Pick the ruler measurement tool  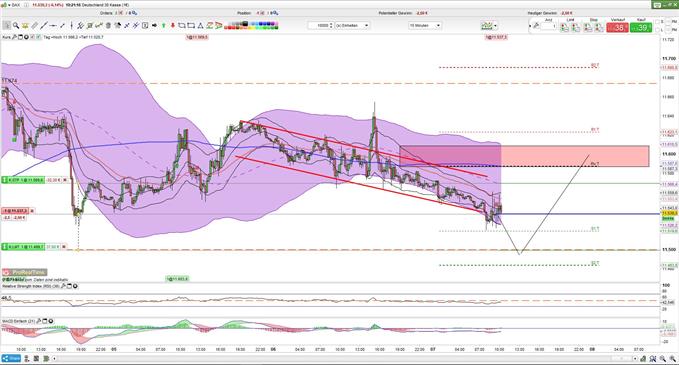[34, 26]
